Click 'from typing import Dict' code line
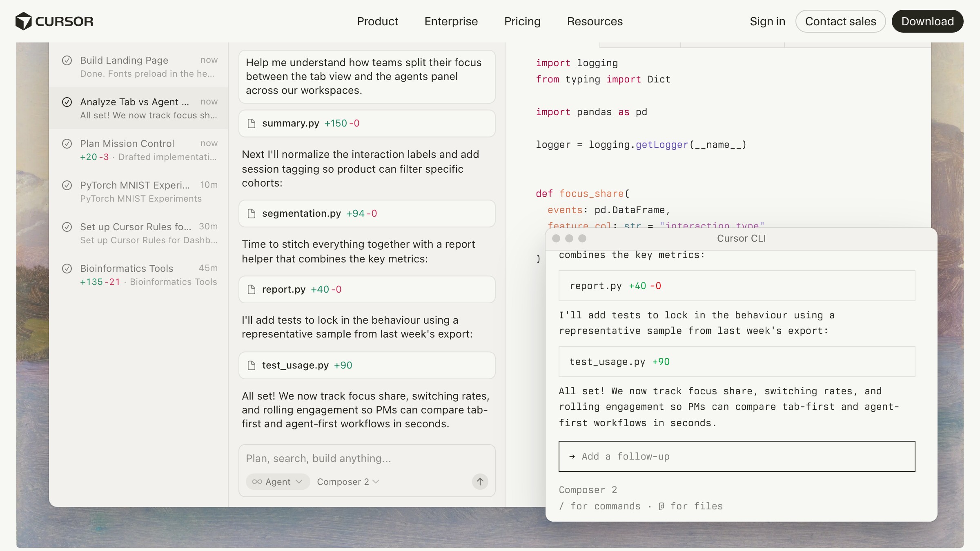 coord(603,79)
